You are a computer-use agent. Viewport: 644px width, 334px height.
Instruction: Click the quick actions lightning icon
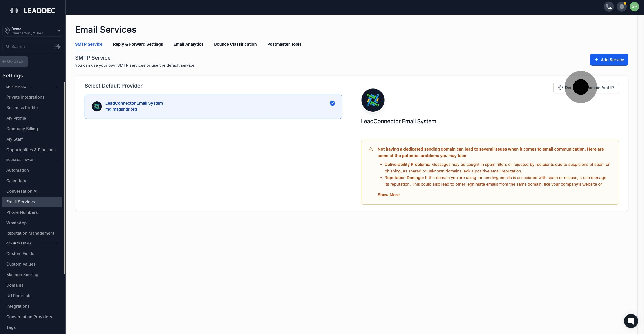58,47
